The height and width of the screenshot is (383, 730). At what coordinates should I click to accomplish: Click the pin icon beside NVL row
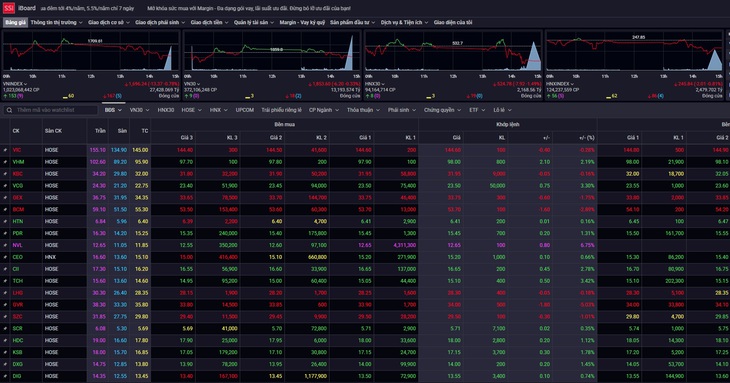coord(5,245)
